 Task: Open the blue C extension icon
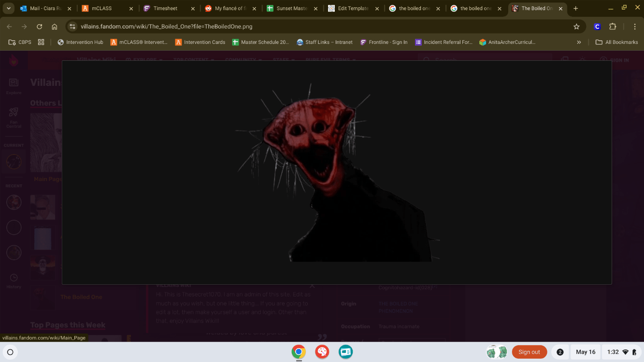(x=597, y=27)
